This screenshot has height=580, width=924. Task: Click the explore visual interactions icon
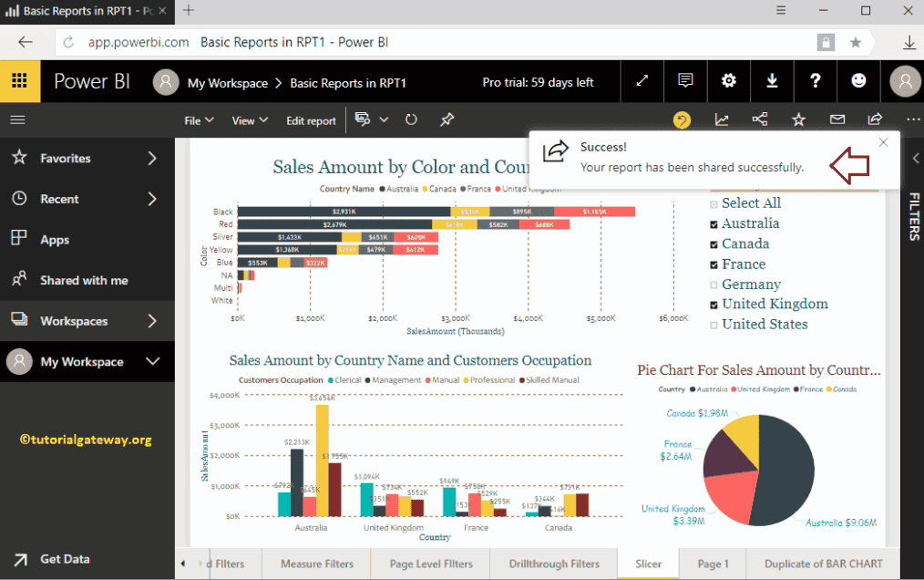point(363,119)
